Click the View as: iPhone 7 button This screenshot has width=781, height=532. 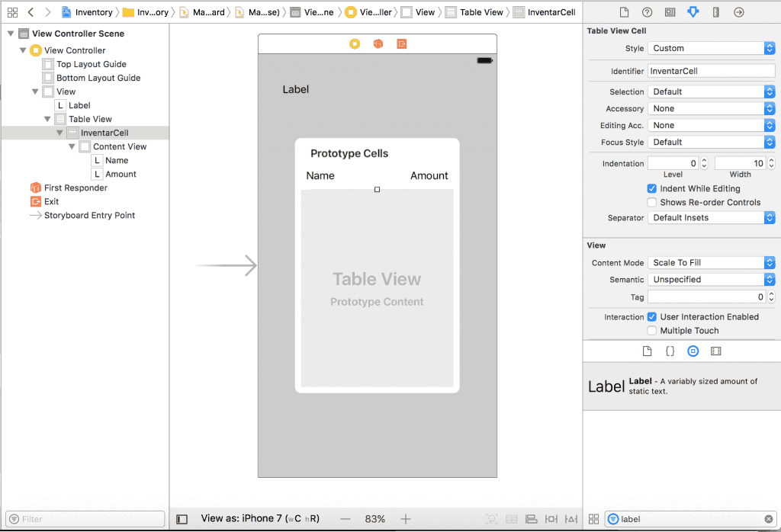[x=259, y=519]
